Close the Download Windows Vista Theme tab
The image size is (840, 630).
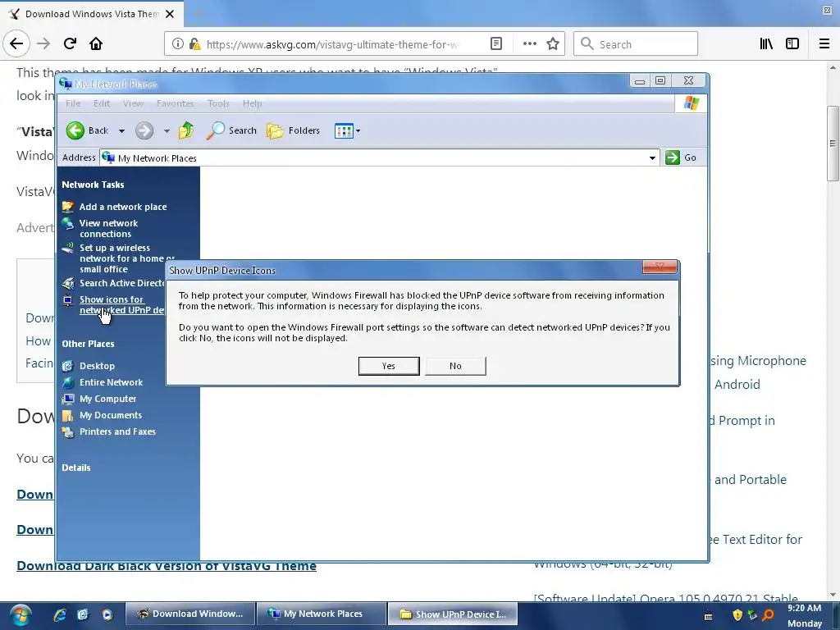[x=170, y=14]
